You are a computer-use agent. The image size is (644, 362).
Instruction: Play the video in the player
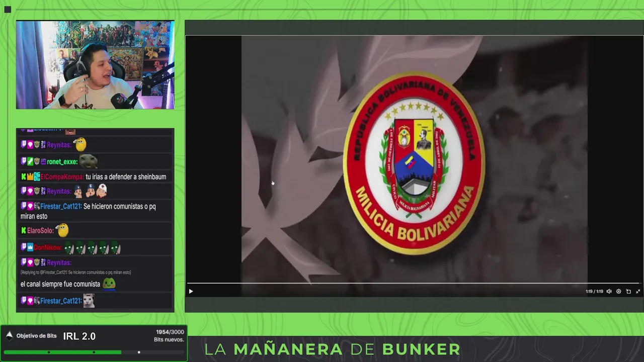pos(191,291)
